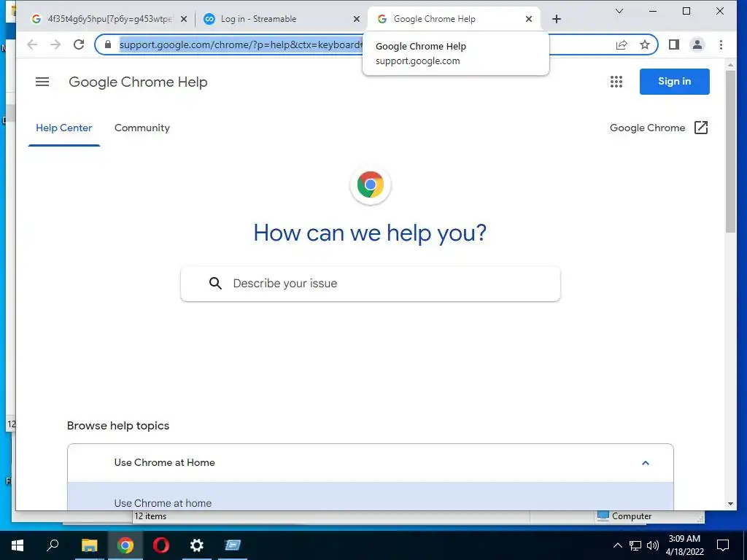The image size is (747, 560).
Task: Click Computer in the background Explorer status bar
Action: point(624,516)
